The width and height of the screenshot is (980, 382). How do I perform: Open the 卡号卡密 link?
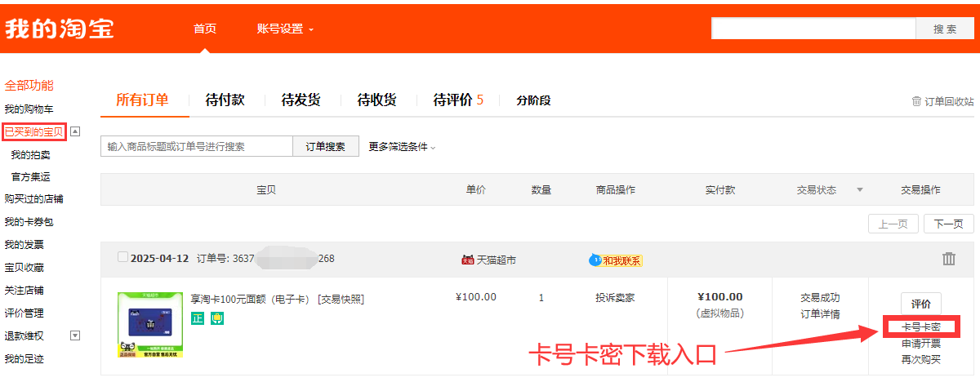tap(920, 327)
